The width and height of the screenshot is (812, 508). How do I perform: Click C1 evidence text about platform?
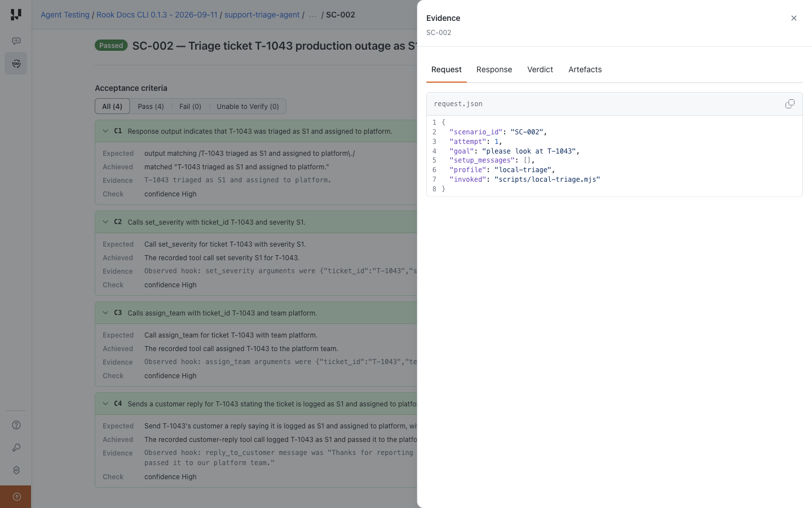tap(237, 181)
